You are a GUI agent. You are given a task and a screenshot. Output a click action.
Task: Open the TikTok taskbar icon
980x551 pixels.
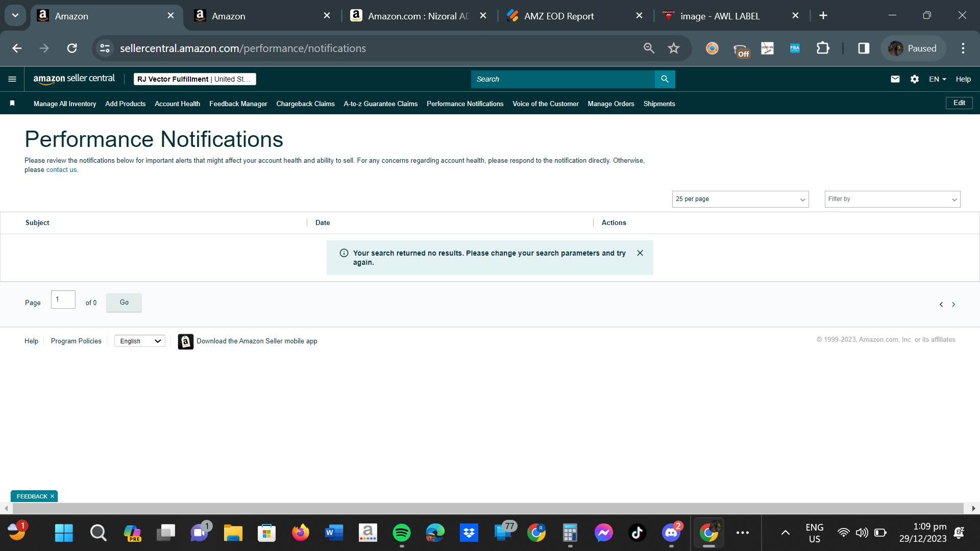pyautogui.click(x=638, y=533)
